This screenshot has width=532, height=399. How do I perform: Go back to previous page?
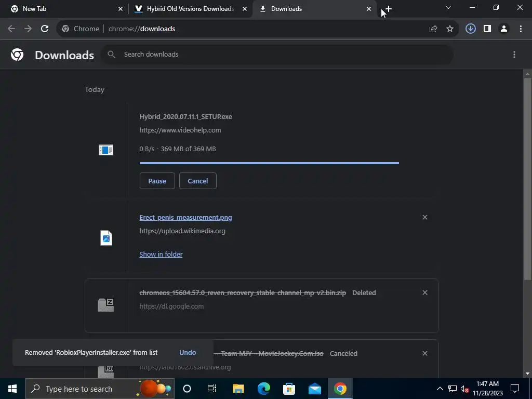(11, 29)
